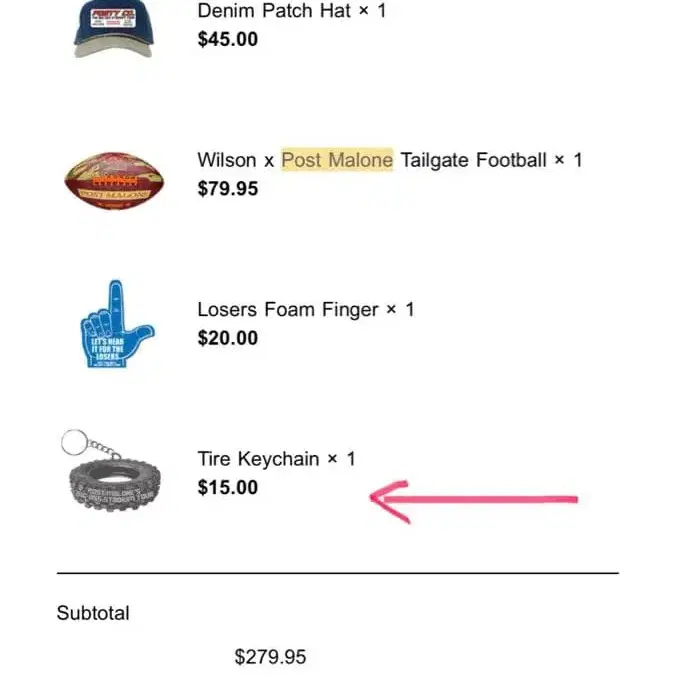Click the Tailgate Football text in title
The width and height of the screenshot is (676, 676).
coord(473,160)
